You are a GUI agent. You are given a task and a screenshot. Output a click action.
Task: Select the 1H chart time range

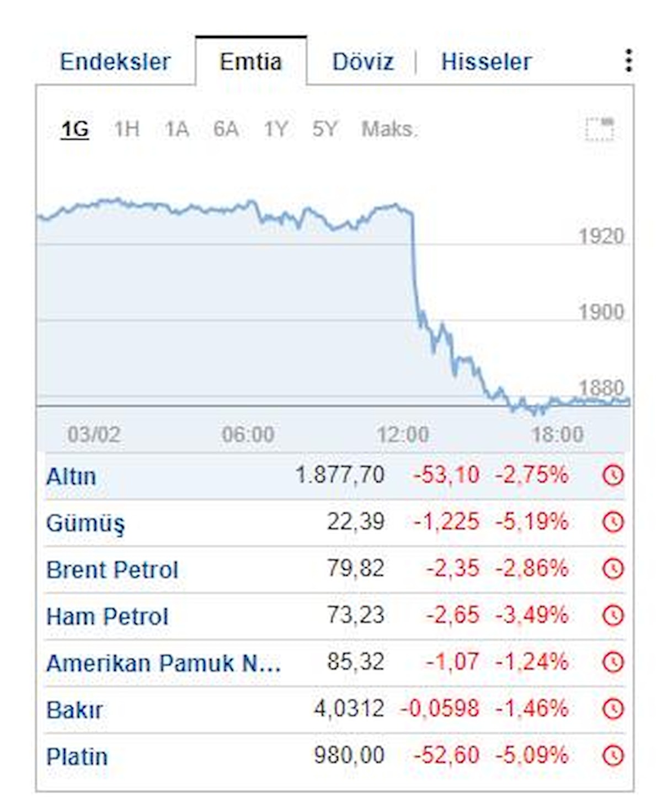point(126,129)
